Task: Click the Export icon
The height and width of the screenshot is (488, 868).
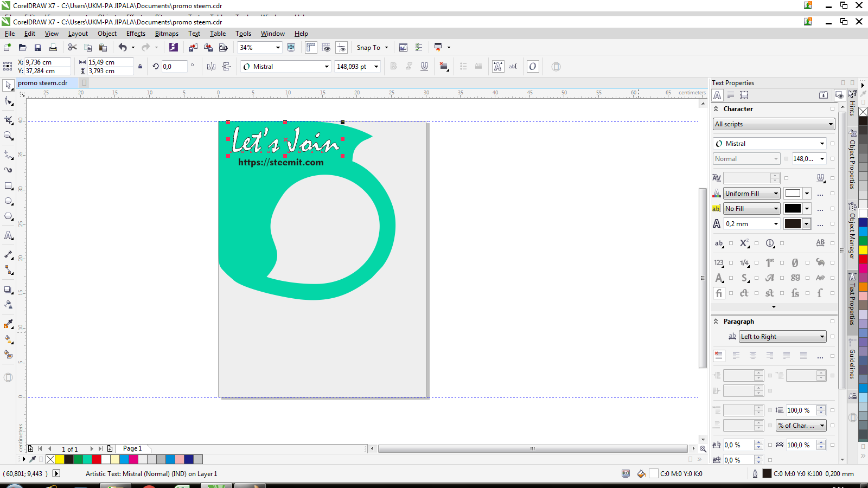Action: point(208,48)
